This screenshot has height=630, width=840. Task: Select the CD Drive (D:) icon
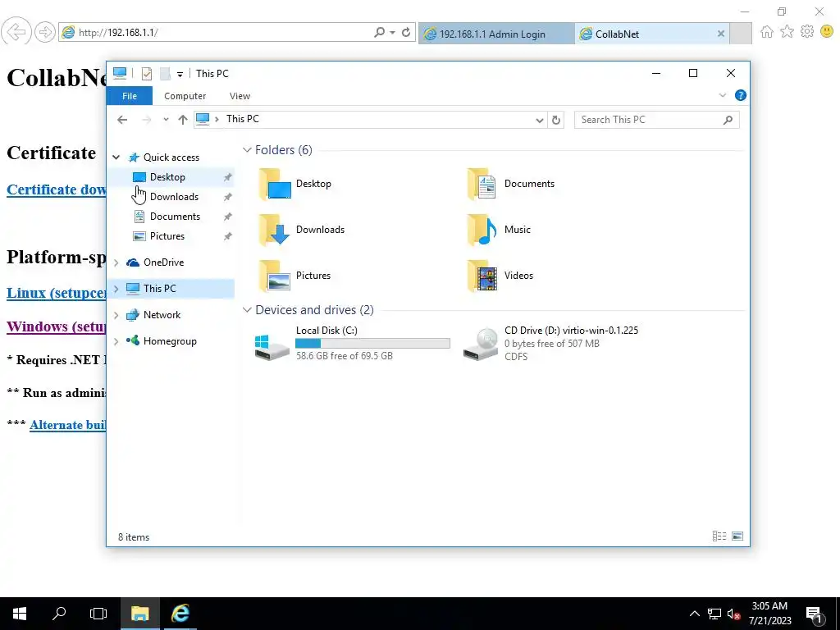point(481,345)
